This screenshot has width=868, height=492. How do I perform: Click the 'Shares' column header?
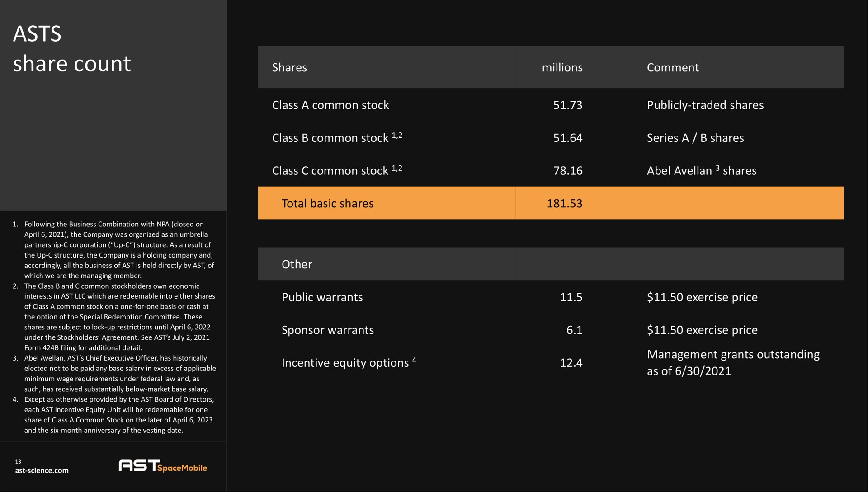click(289, 67)
